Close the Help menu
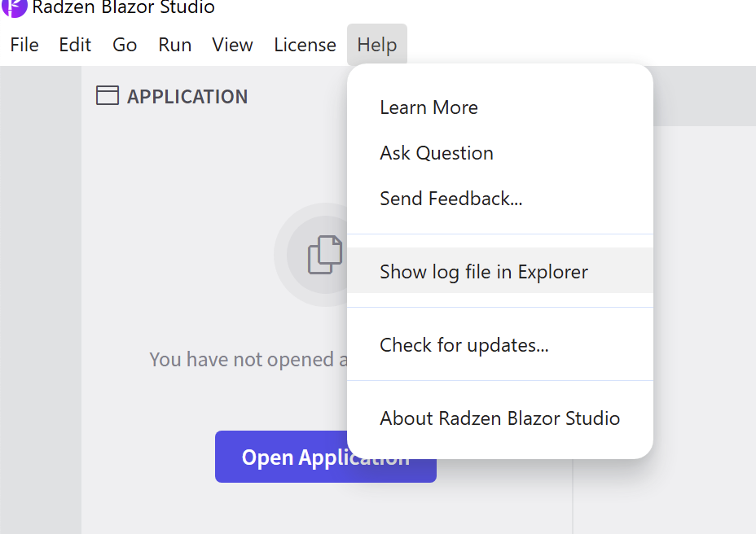Viewport: 756px width, 534px height. [x=377, y=45]
